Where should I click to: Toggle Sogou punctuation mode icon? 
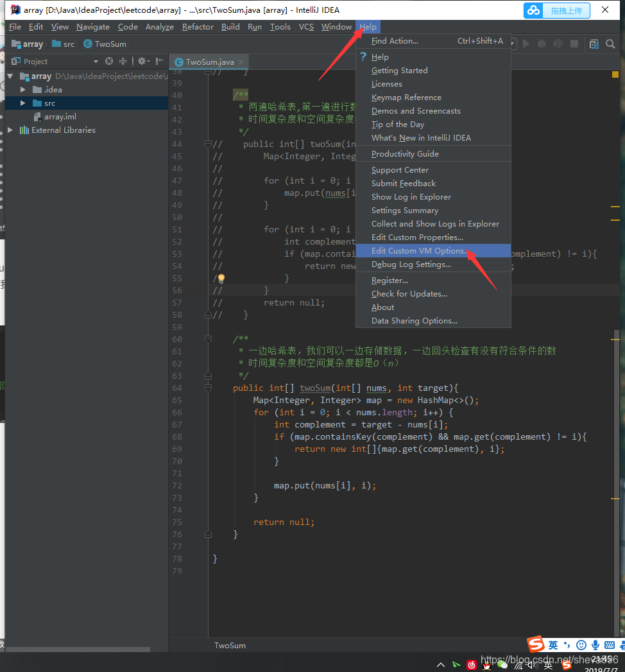tap(567, 645)
